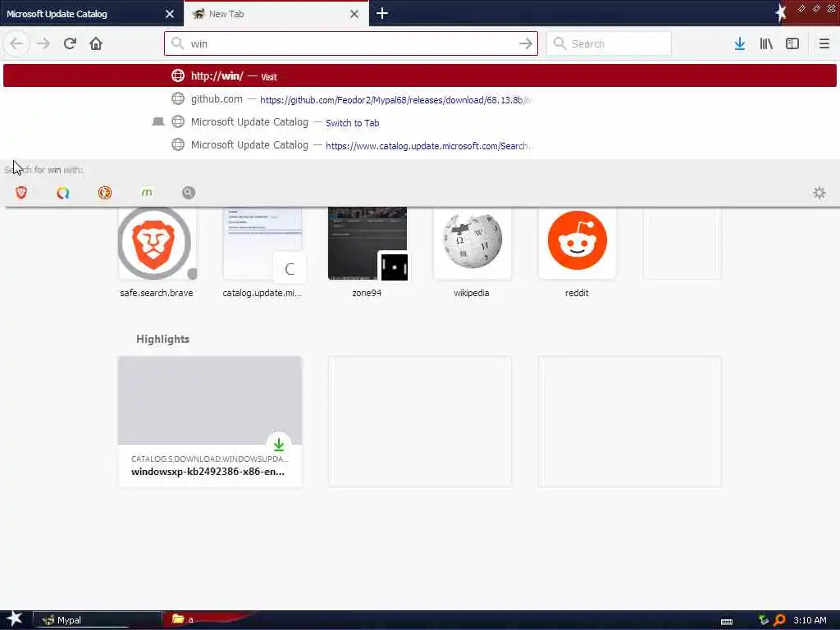Screen dimensions: 840x630
Task: Open windowsxp-kb2492386 download highlight card
Action: pyautogui.click(x=209, y=422)
